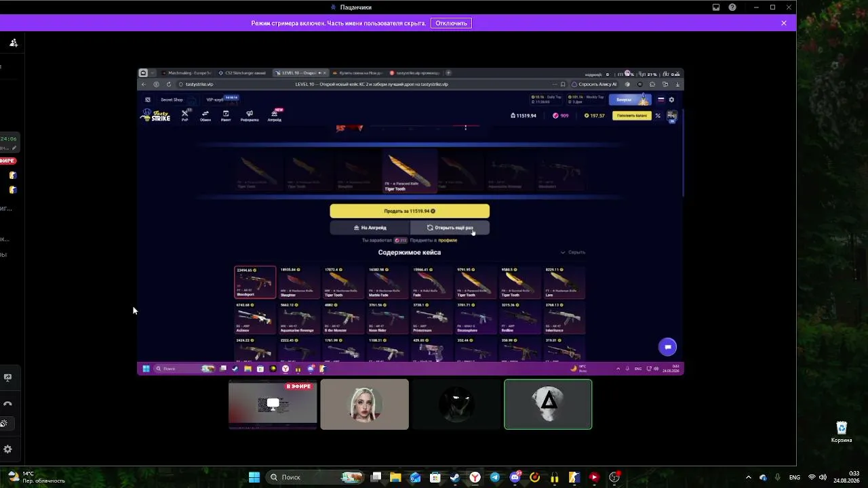Click Спросить Алису AI button
This screenshot has height=488, width=868.
tap(595, 84)
